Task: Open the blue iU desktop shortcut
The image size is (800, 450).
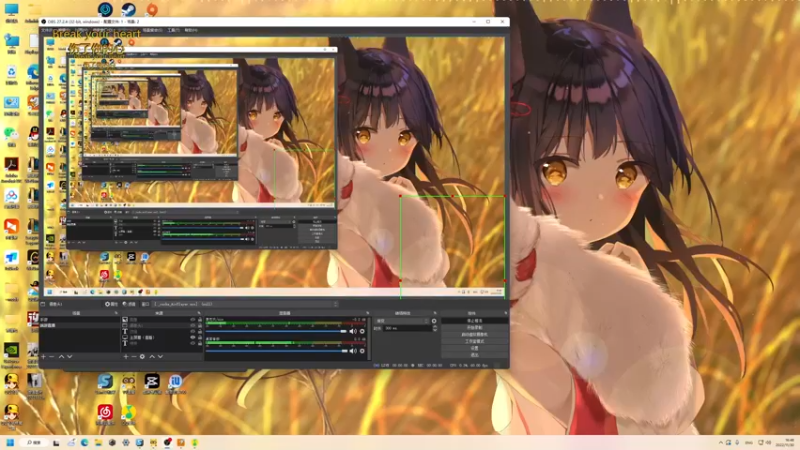Action: coord(175,384)
